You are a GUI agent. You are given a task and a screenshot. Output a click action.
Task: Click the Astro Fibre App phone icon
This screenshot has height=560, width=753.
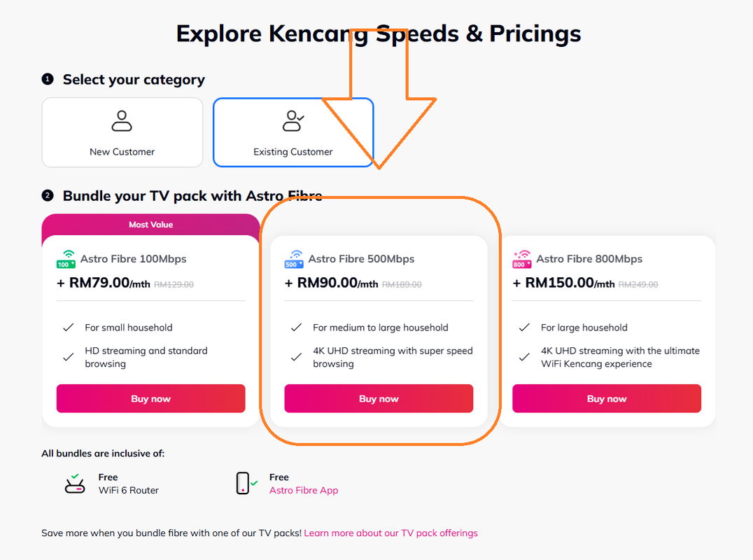click(x=244, y=484)
